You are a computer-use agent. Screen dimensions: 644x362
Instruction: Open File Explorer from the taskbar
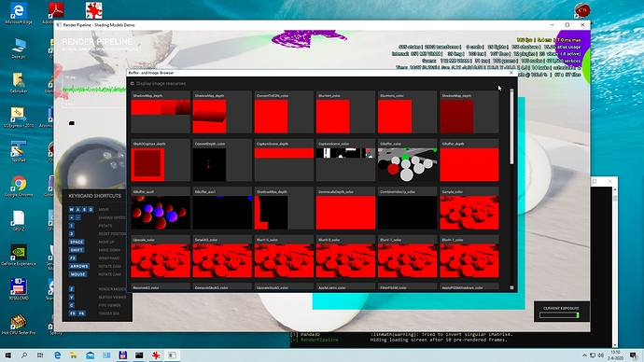(x=74, y=355)
